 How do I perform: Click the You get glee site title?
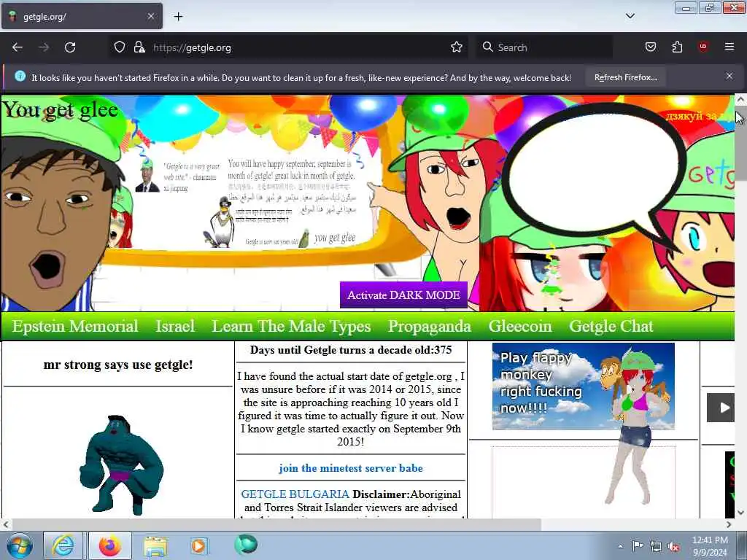tap(61, 110)
